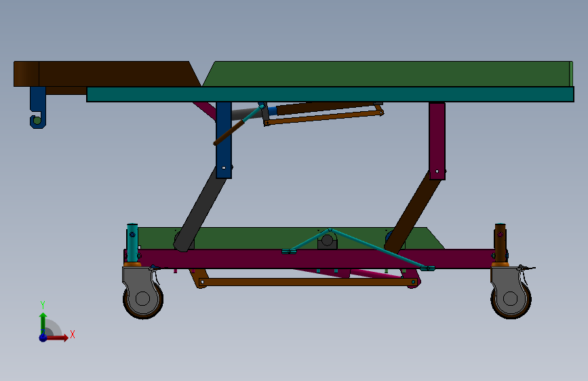This screenshot has height=381, width=588.
Task: Select the teal upper frame rail
Action: click(330, 94)
